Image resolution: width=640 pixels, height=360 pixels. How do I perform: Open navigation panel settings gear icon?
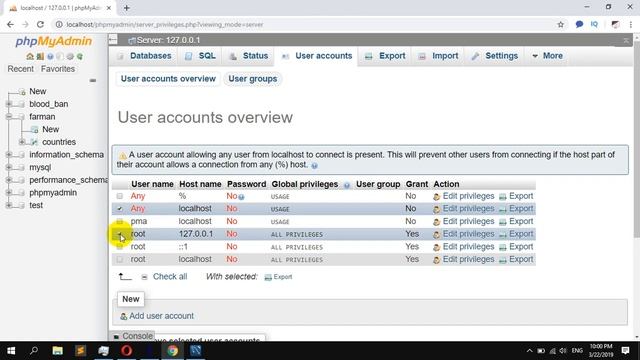point(70,56)
